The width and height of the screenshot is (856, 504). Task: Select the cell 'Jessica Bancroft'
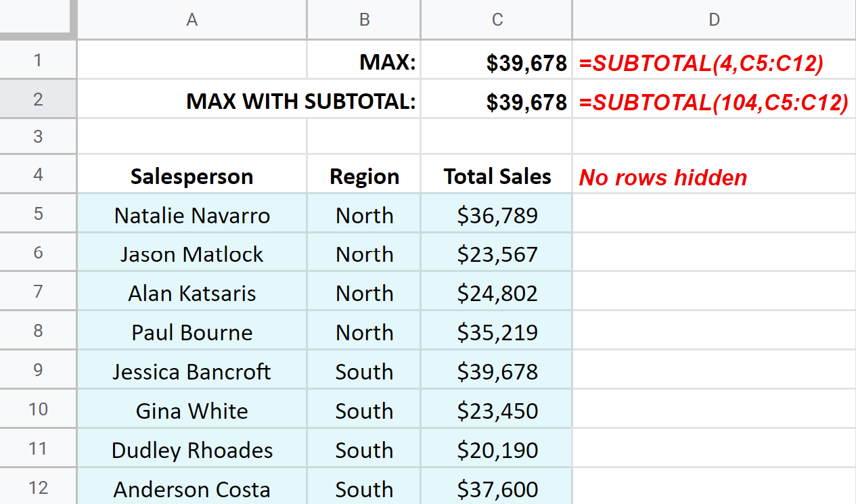192,370
